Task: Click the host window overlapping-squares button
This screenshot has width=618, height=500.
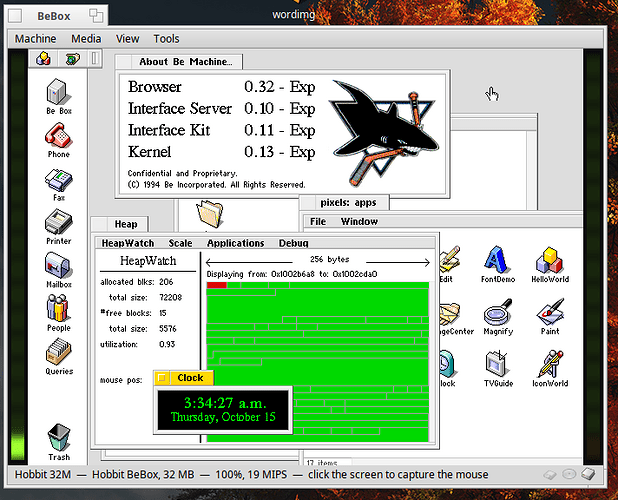Action: pos(96,16)
